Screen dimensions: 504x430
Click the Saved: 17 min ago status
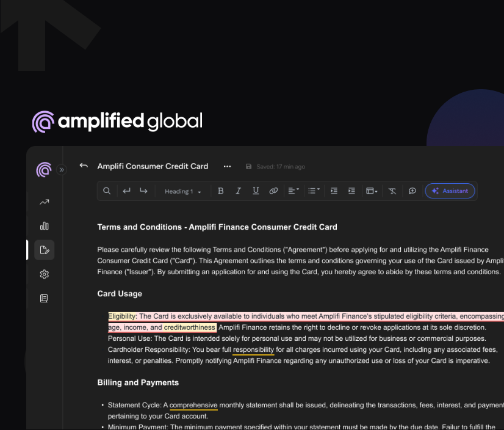(x=281, y=167)
